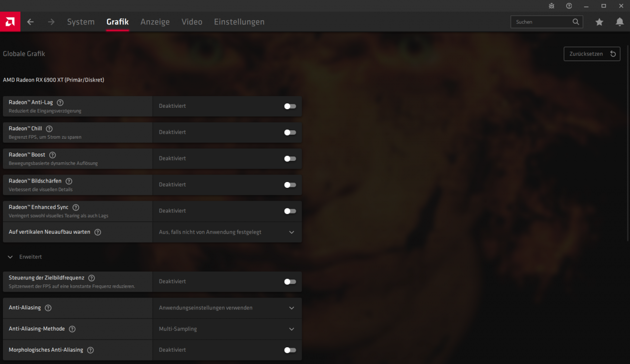This screenshot has height=364, width=630.
Task: Show help for Anti-Aliasing-Methode
Action: (72, 329)
